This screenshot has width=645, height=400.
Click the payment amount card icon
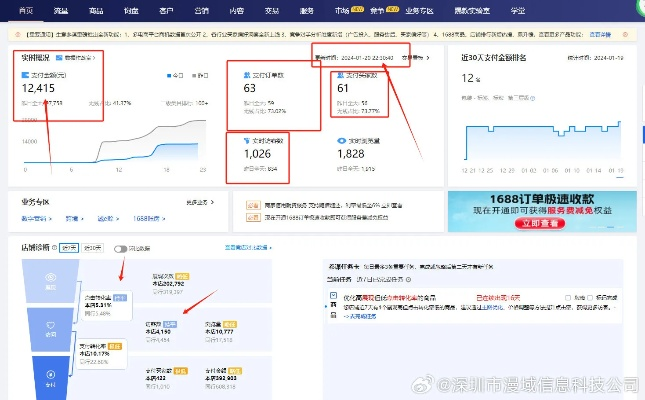point(25,75)
